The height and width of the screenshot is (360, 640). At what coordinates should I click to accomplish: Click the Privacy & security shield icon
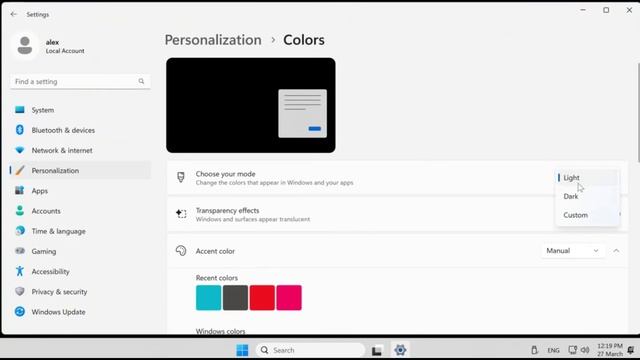(20, 291)
